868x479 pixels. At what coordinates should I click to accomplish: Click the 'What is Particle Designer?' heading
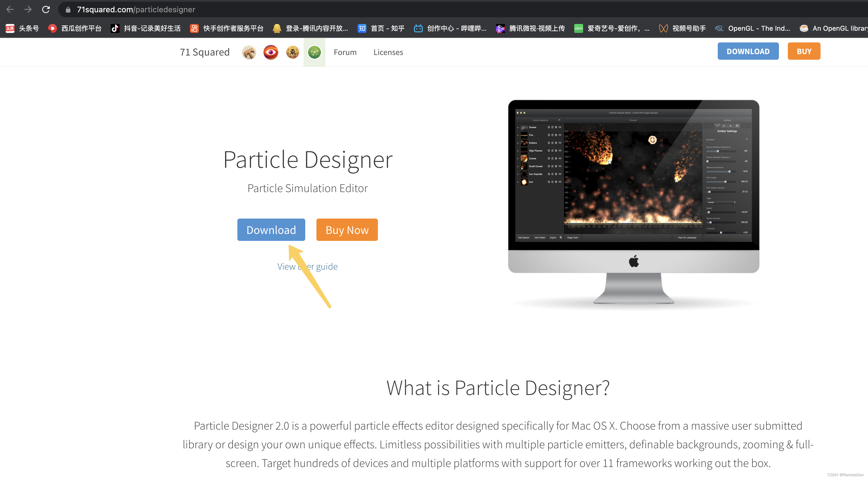[498, 388]
